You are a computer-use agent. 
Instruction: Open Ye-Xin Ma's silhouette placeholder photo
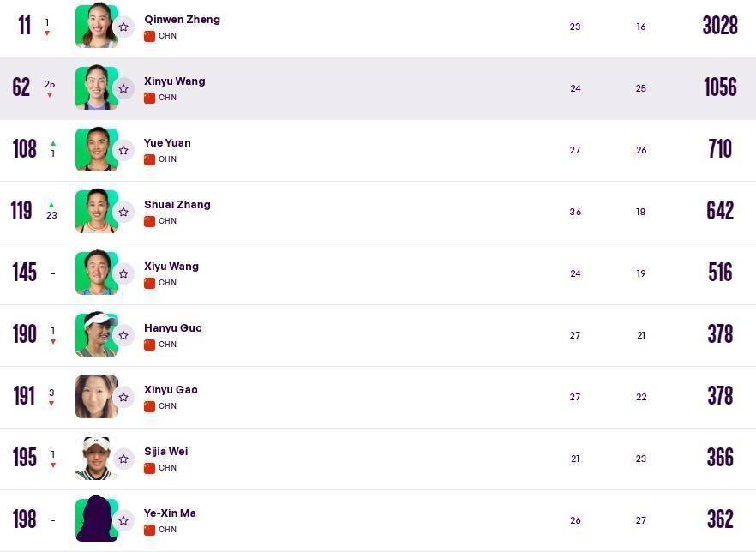click(95, 519)
